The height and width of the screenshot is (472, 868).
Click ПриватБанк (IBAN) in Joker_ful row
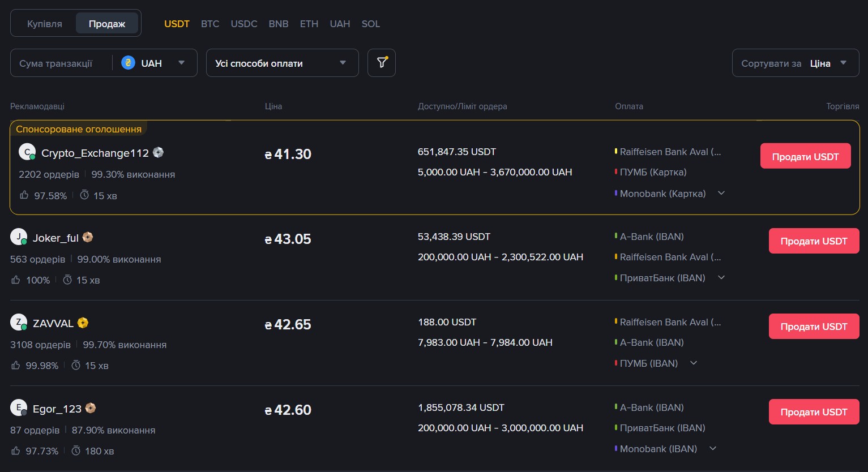(x=662, y=278)
